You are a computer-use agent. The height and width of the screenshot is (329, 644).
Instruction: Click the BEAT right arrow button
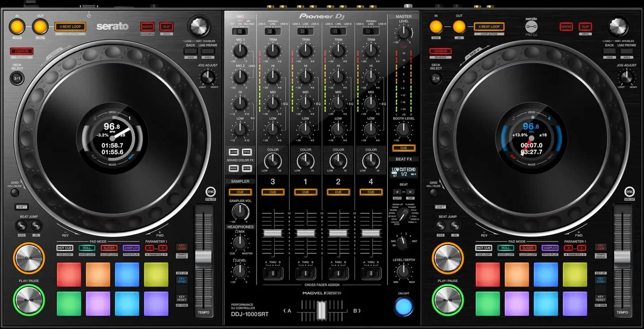click(x=410, y=191)
